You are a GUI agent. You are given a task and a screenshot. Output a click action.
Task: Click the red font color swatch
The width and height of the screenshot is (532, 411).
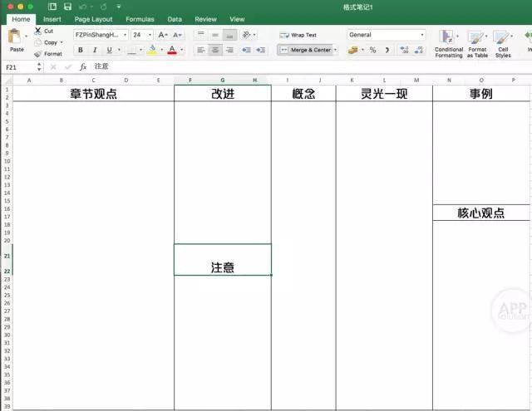[x=172, y=51]
